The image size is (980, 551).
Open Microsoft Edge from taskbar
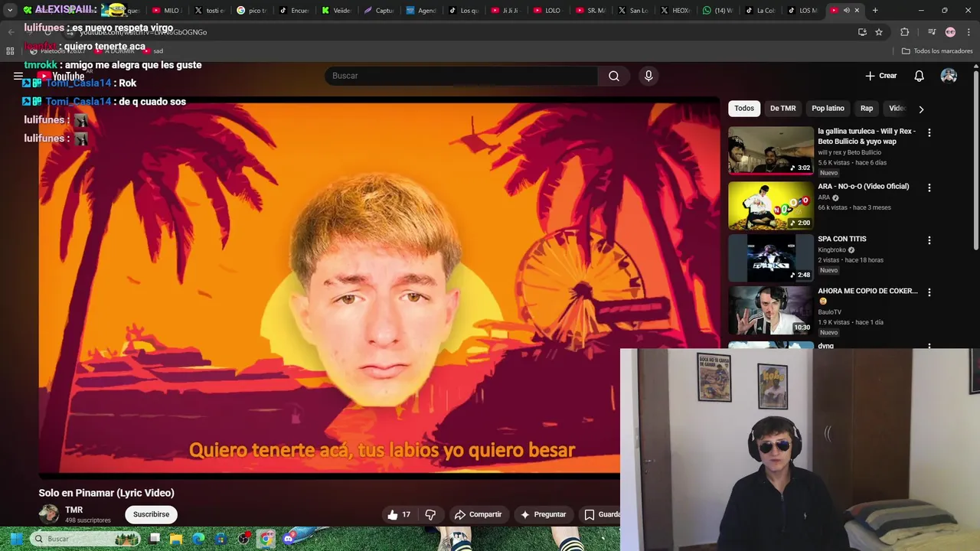[x=198, y=539]
